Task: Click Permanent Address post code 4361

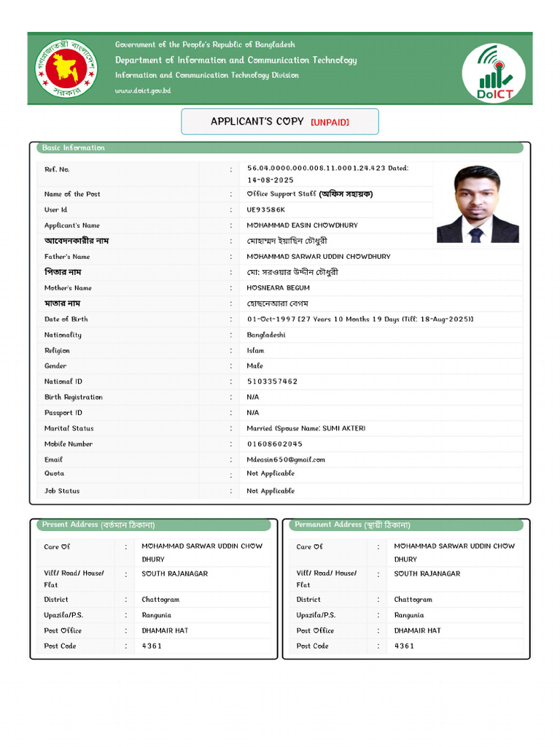Action: coord(404,646)
